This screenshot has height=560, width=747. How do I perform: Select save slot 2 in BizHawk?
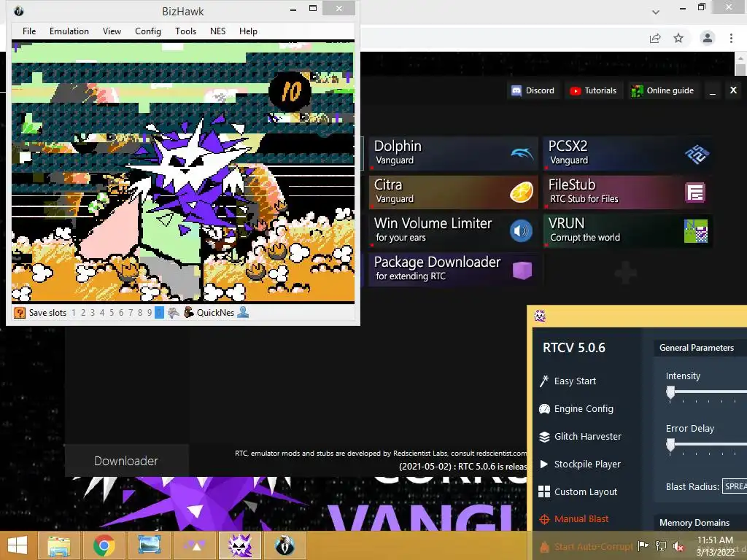[83, 313]
